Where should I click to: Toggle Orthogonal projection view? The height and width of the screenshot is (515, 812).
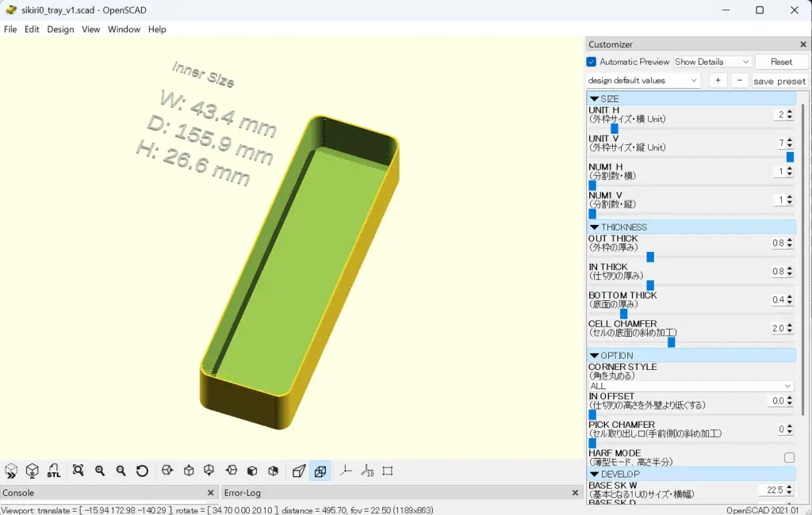point(320,471)
